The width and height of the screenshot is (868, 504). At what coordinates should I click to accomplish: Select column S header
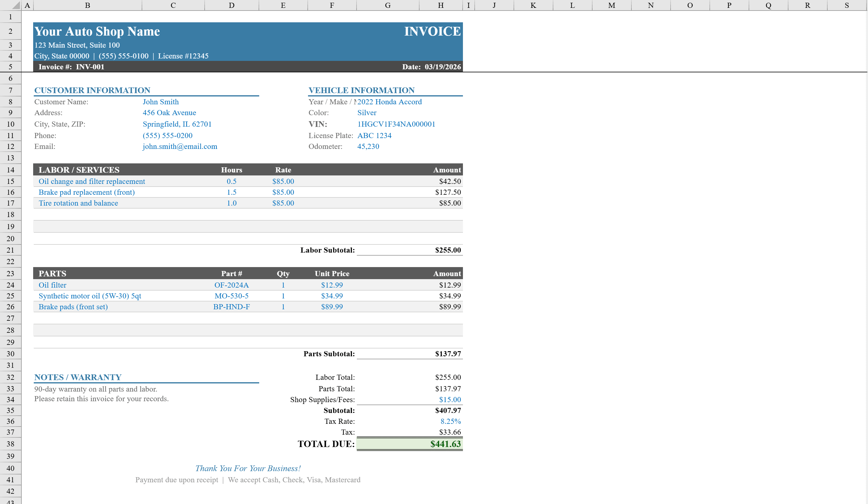847,5
